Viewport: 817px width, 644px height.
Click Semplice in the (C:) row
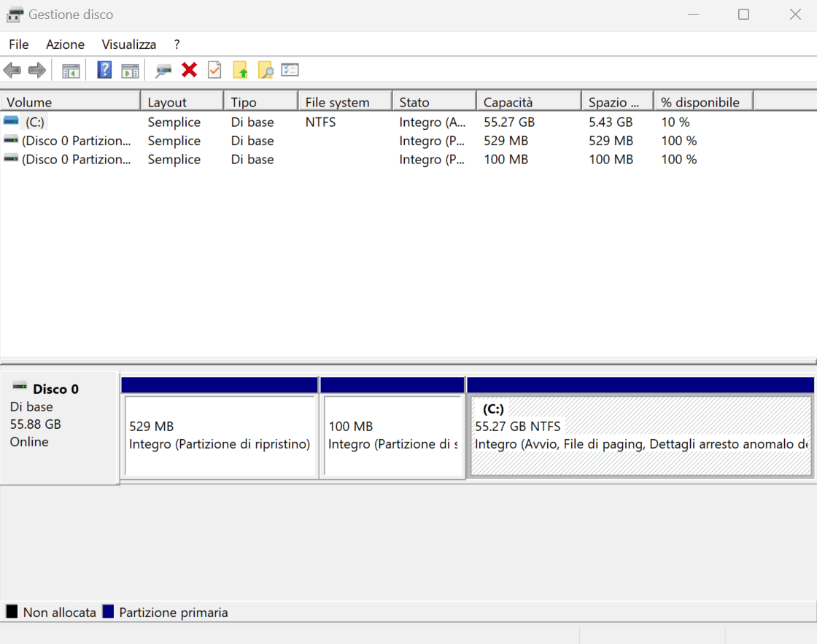coord(174,122)
